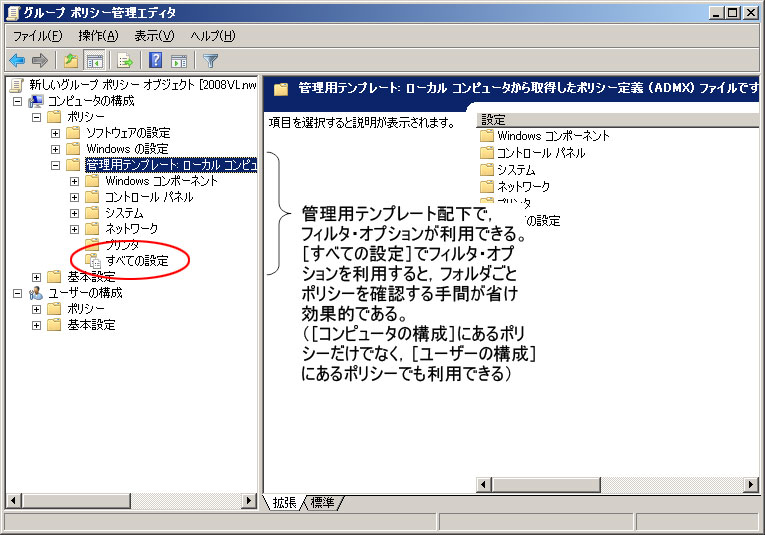Open Help using the question mark icon
Image resolution: width=765 pixels, height=535 pixels.
156,61
